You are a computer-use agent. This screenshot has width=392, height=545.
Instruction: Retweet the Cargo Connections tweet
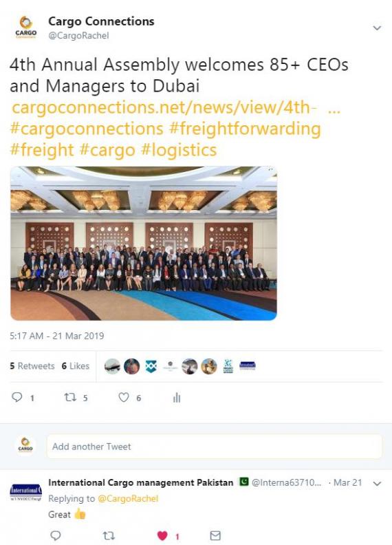(x=71, y=397)
